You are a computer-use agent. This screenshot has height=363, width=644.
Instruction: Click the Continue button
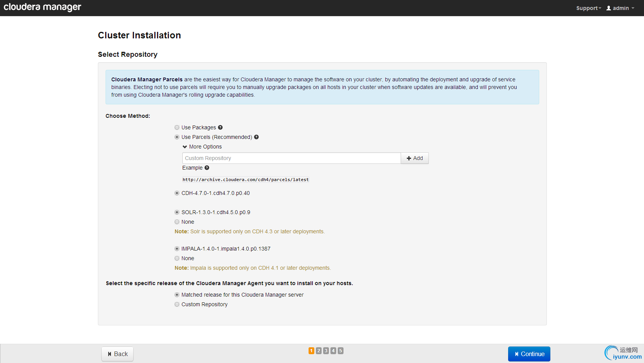click(529, 354)
